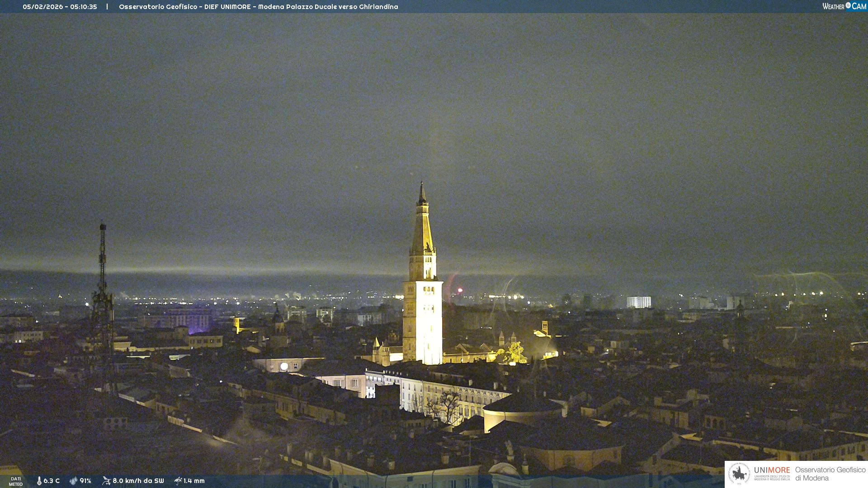Click the humidity water drops icon
Screen dimensions: 868x488
[73, 481]
